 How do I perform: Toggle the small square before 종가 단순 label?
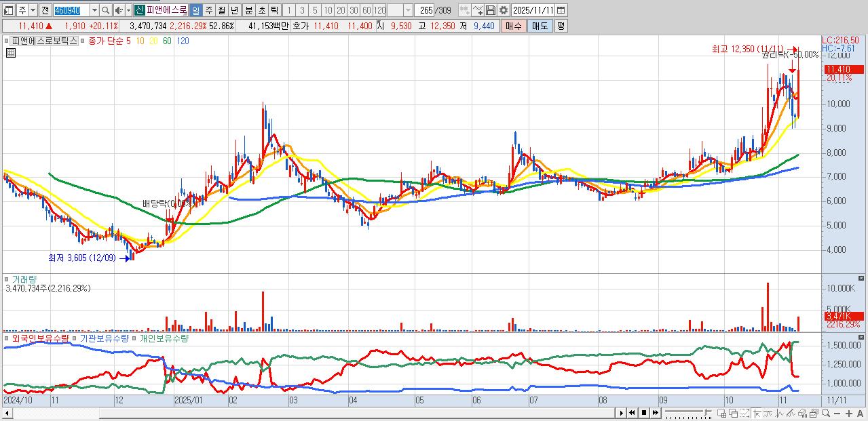pos(83,41)
